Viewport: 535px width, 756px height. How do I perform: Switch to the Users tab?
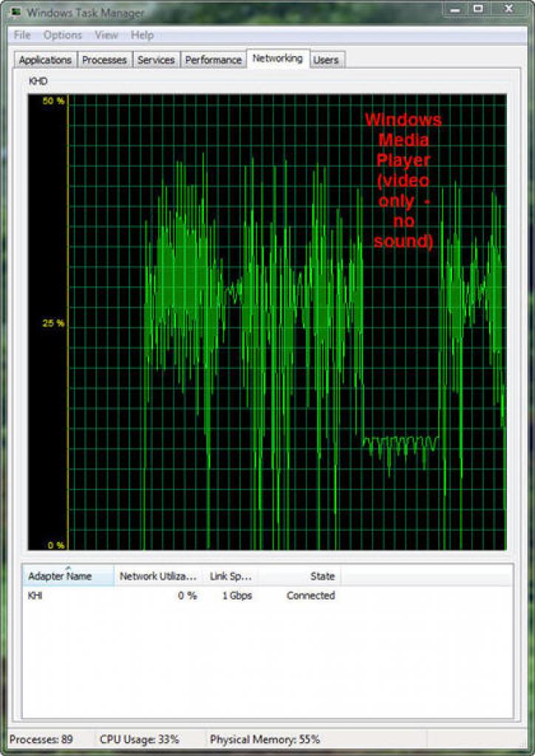click(326, 60)
